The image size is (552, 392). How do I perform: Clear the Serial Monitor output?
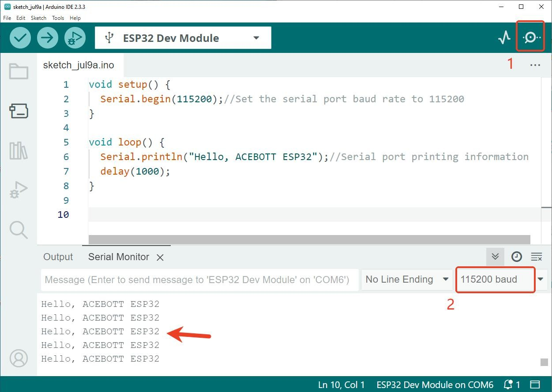tap(537, 257)
